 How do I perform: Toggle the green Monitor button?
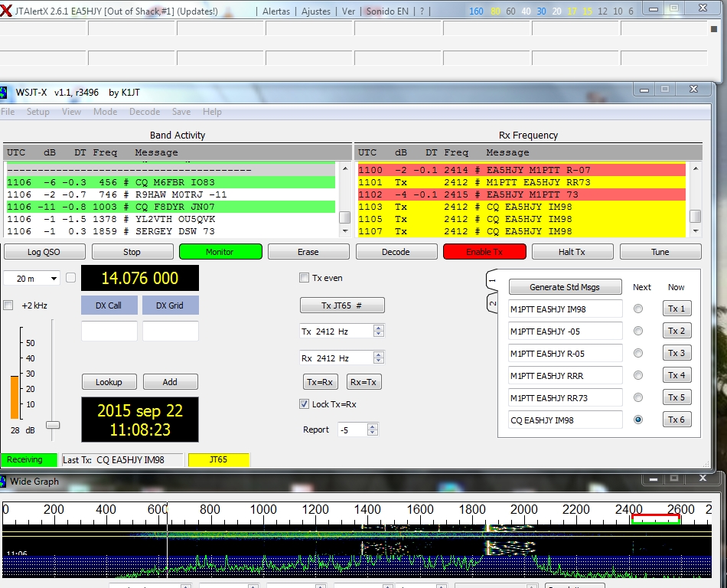[x=220, y=252]
